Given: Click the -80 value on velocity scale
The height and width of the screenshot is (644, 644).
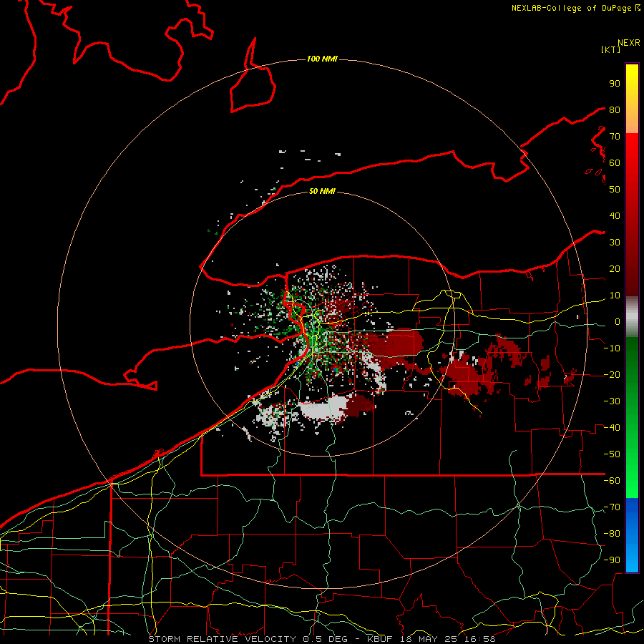Looking at the screenshot, I should tap(612, 534).
